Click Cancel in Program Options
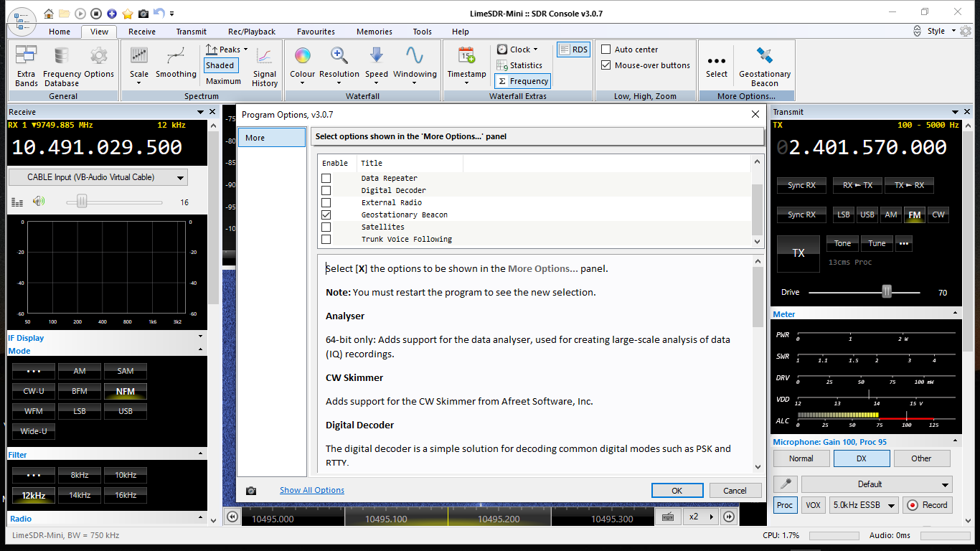 (735, 491)
